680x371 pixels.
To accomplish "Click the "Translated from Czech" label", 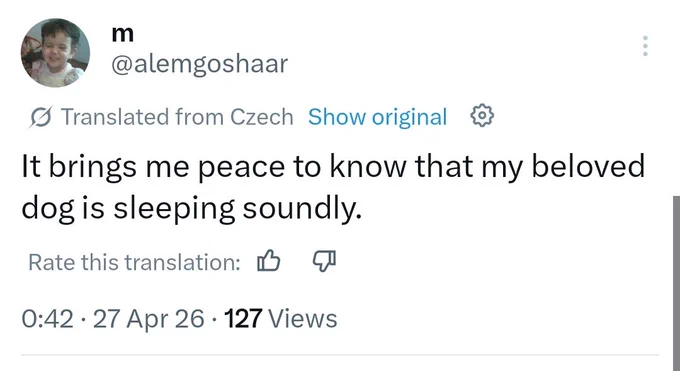I will [177, 117].
